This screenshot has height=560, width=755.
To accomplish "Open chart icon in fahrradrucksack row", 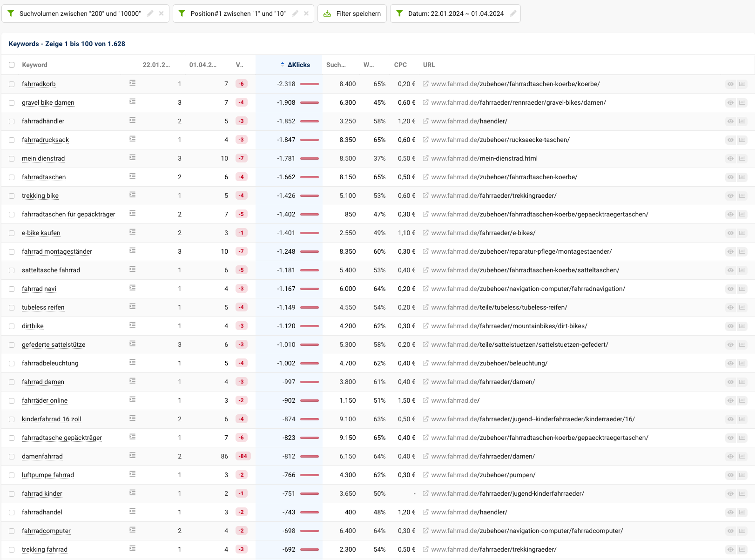I will coord(742,140).
